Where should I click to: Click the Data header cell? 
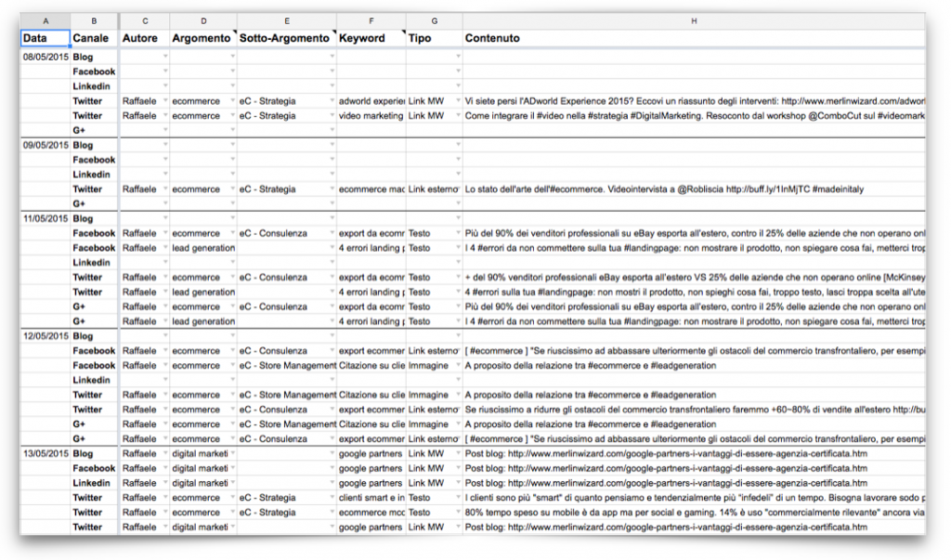pos(46,38)
